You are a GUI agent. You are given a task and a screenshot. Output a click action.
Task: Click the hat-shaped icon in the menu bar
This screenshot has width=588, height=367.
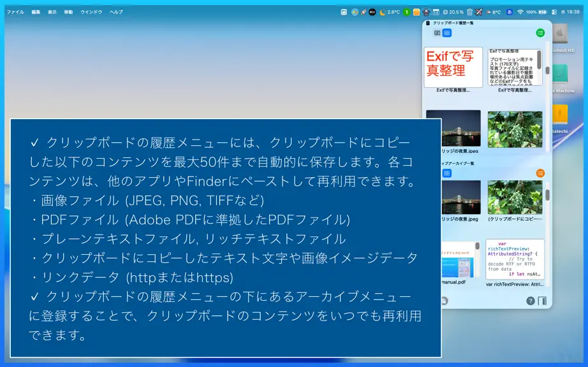[426, 12]
